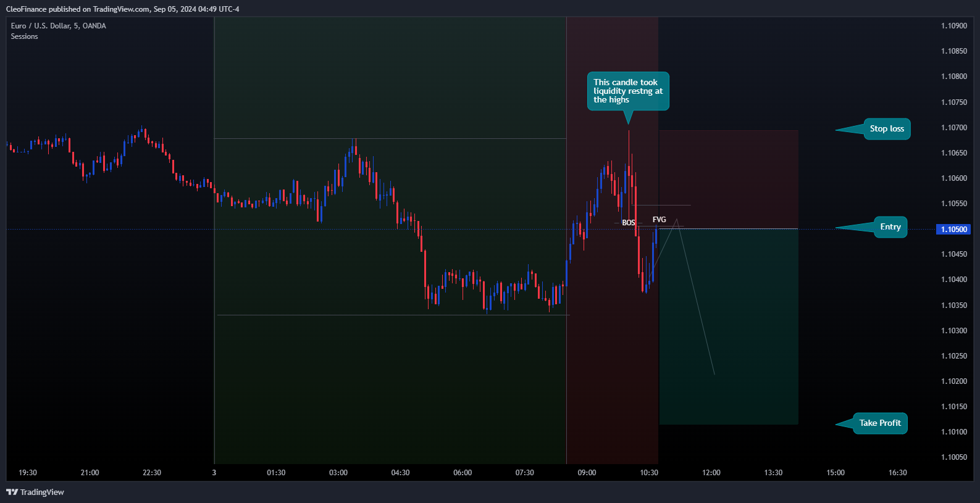The width and height of the screenshot is (980, 503).
Task: Click price axis label 1.10350
Action: (954, 306)
